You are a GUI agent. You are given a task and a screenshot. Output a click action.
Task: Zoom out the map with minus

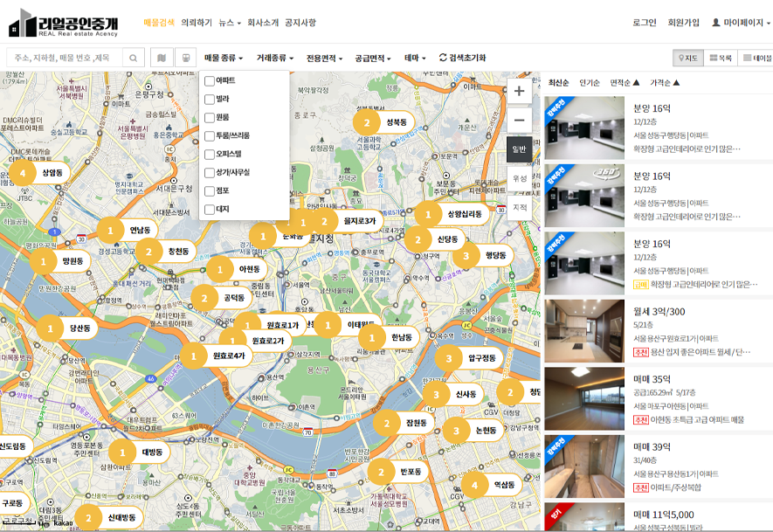click(519, 120)
